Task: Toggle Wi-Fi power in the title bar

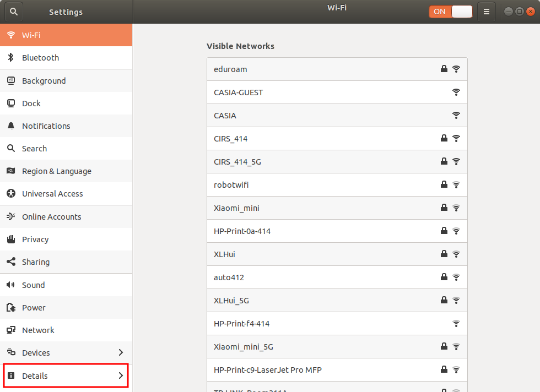Action: 451,11
